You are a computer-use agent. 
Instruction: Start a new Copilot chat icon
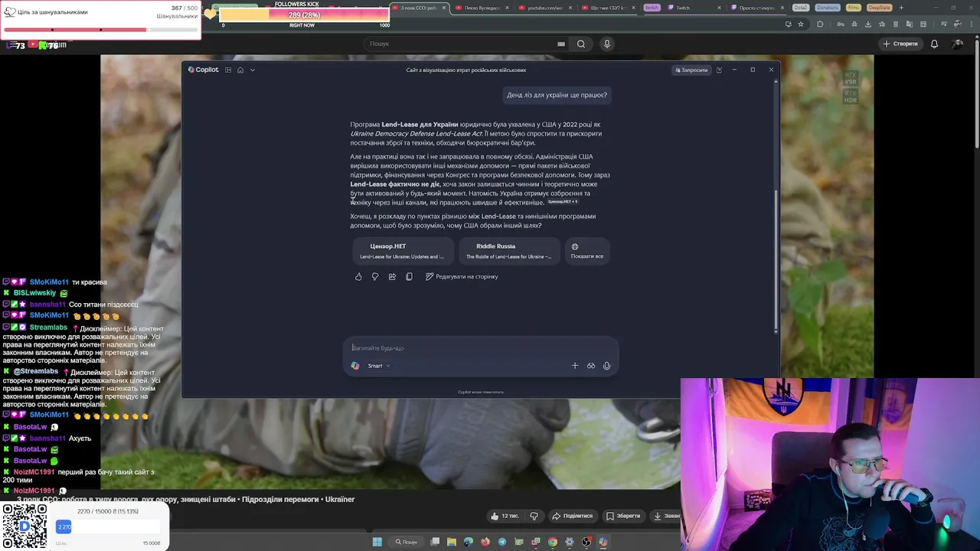coord(719,70)
